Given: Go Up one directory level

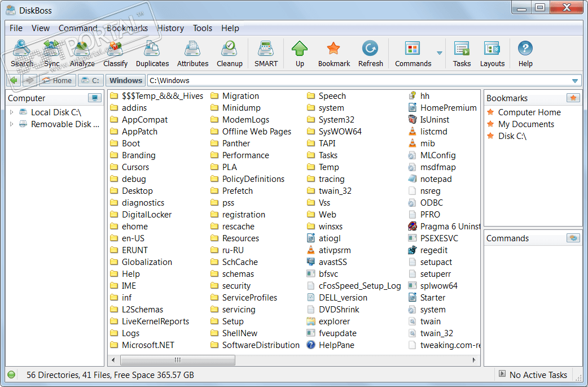Looking at the screenshot, I should point(300,54).
